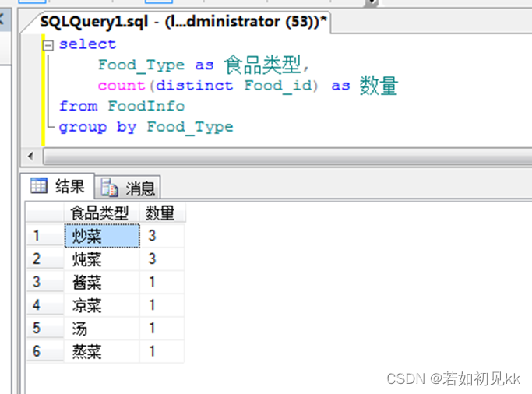Click the select keyword in the query
Viewport: 532px width, 394px height.
(87, 44)
